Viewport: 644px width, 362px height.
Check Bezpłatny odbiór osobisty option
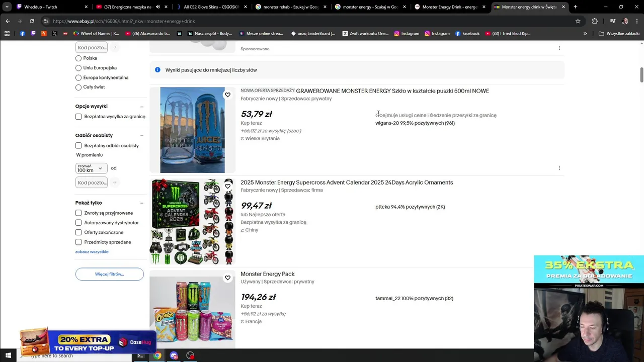78,146
